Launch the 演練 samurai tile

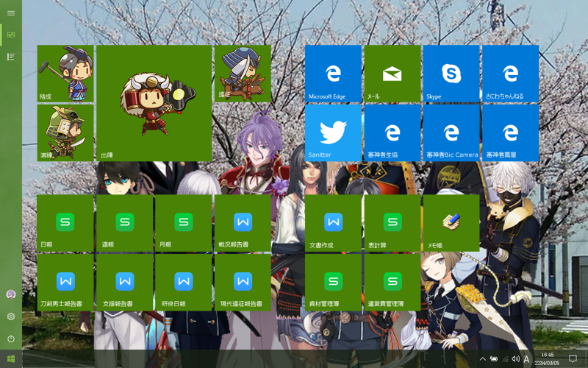[65, 132]
